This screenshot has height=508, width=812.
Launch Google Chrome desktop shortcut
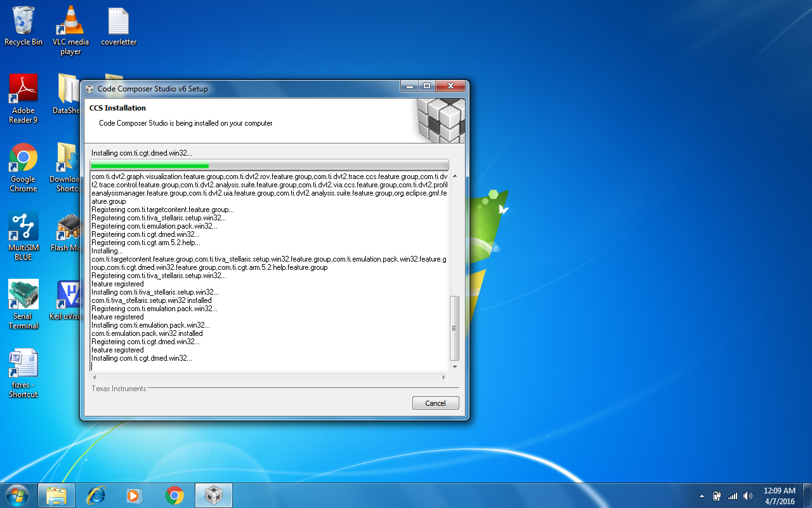[23, 168]
